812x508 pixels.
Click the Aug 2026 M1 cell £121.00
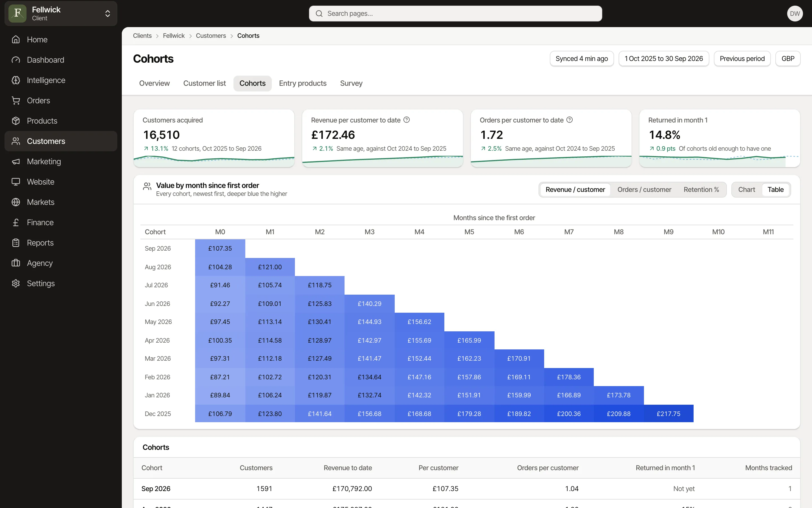pos(270,267)
